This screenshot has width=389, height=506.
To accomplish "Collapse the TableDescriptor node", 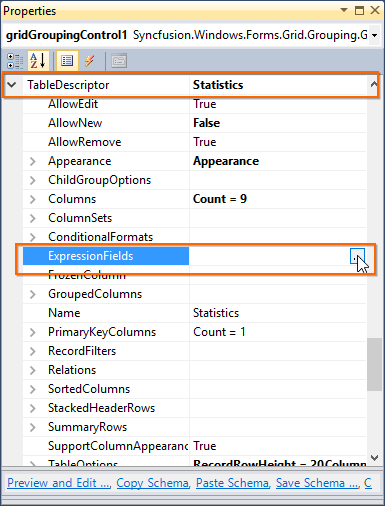I will 12,85.
